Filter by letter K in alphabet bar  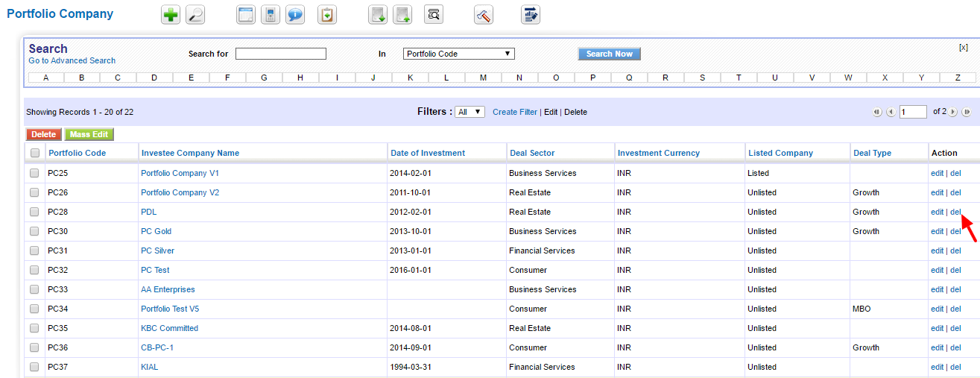coord(410,78)
